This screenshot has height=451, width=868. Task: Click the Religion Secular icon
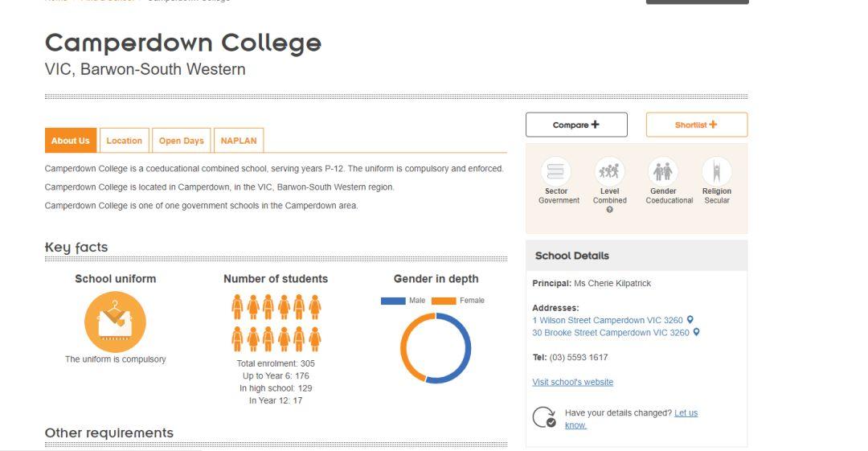(716, 171)
